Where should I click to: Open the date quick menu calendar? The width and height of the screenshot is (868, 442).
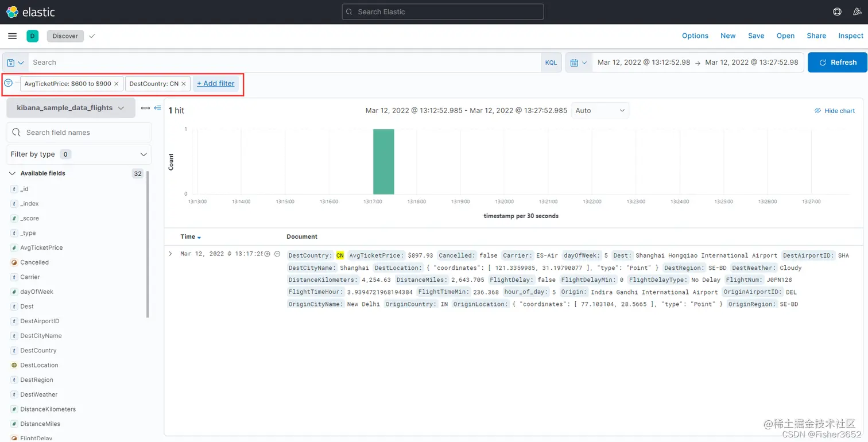point(579,63)
